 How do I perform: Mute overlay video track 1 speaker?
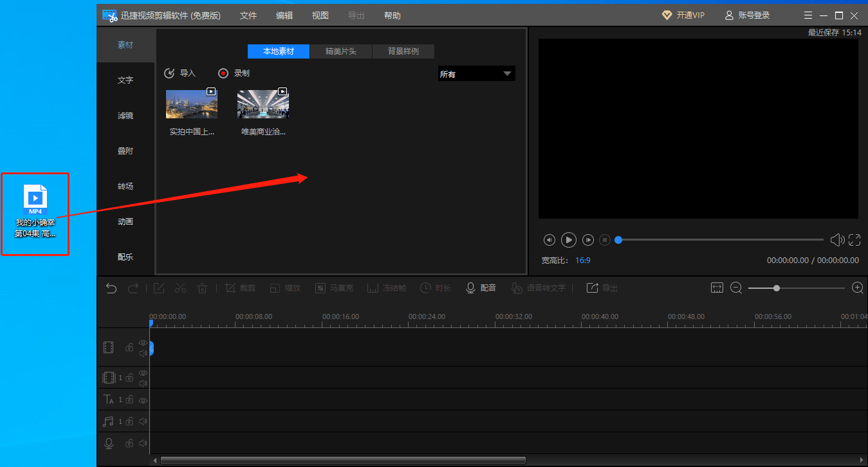(x=143, y=383)
